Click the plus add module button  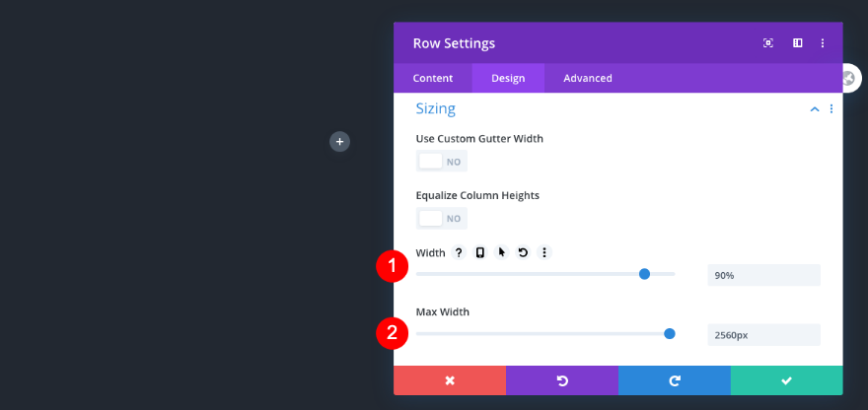pyautogui.click(x=339, y=142)
